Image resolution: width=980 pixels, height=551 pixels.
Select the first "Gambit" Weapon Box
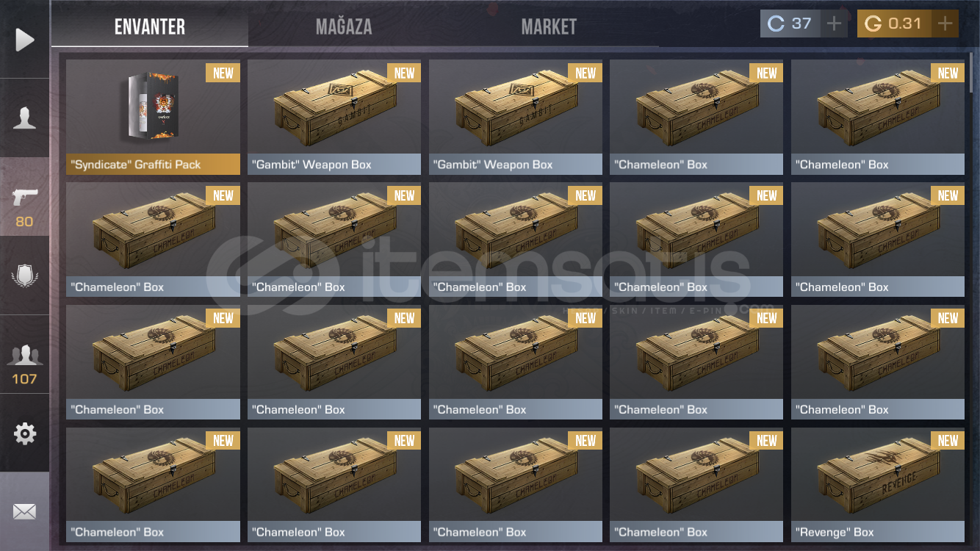pyautogui.click(x=334, y=117)
